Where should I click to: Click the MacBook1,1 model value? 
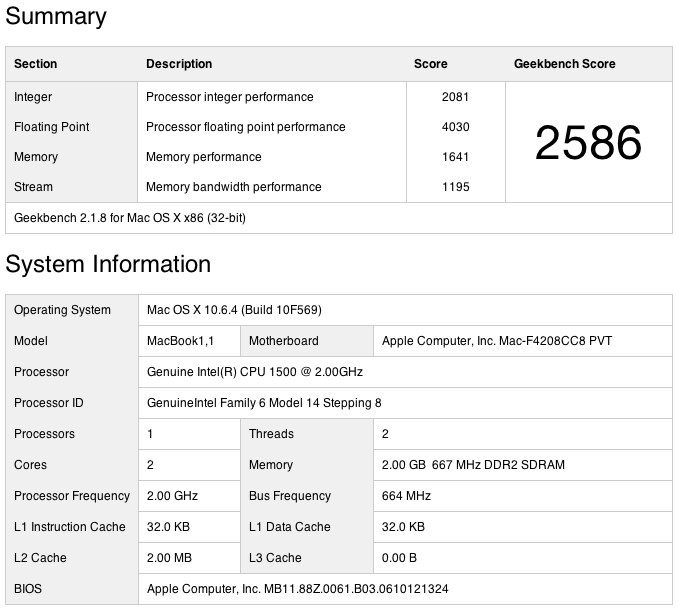pos(180,341)
